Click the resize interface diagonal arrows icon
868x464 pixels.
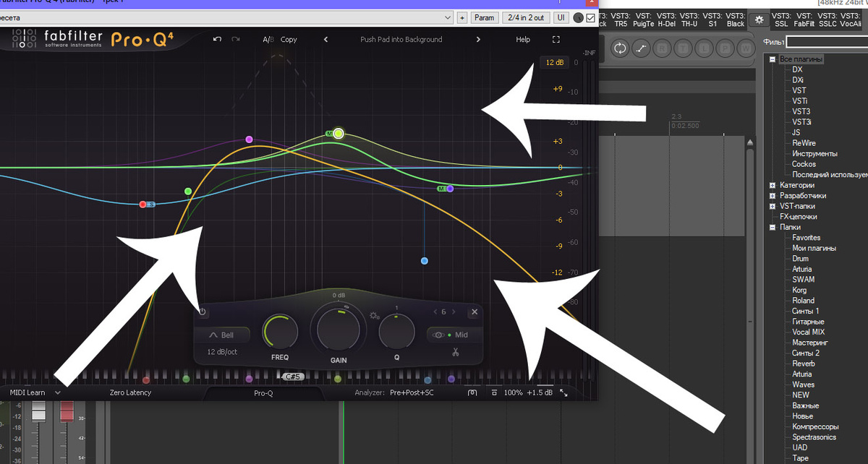(564, 392)
